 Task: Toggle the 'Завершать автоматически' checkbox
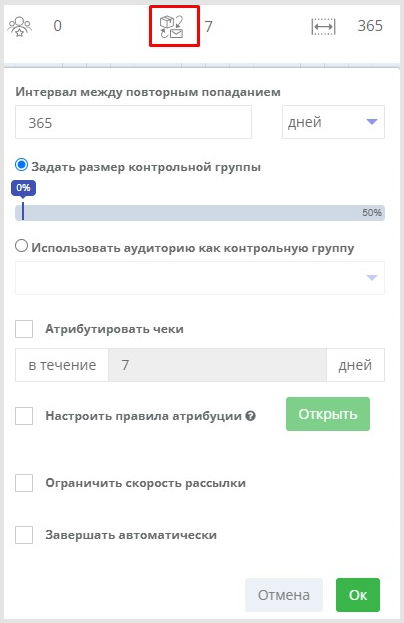click(24, 535)
